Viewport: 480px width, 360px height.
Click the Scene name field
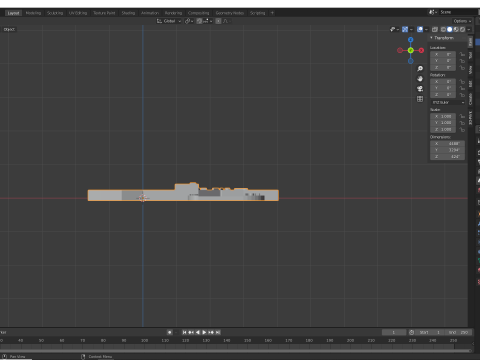click(x=459, y=12)
